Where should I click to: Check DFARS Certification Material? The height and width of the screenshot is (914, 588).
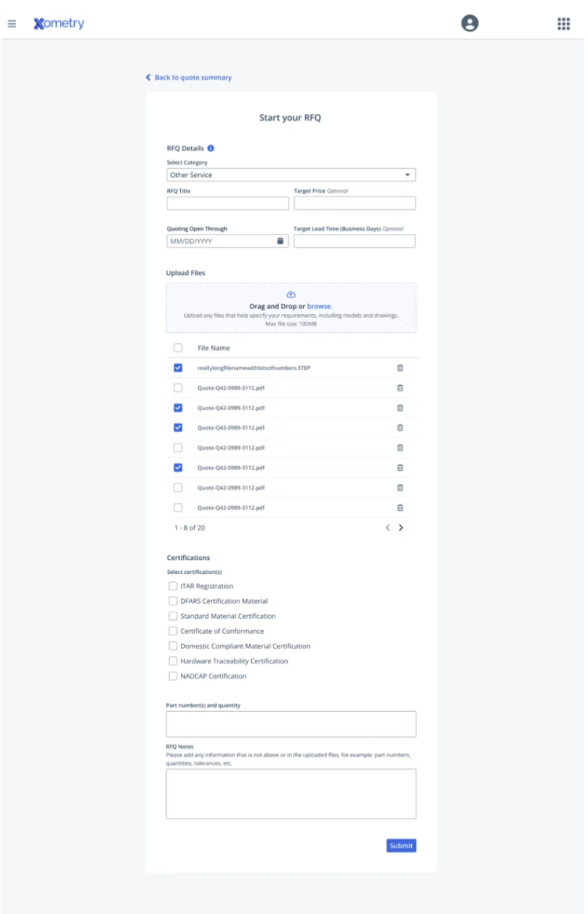173,601
